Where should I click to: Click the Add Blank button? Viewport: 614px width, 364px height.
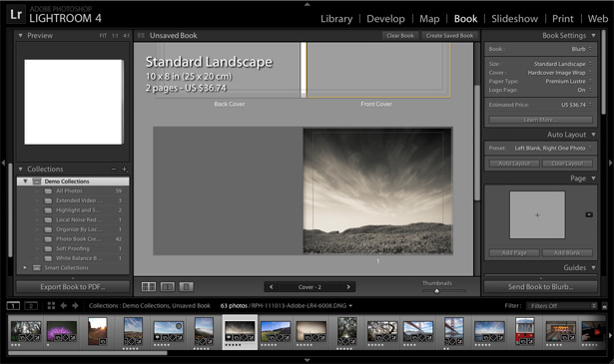tap(567, 253)
